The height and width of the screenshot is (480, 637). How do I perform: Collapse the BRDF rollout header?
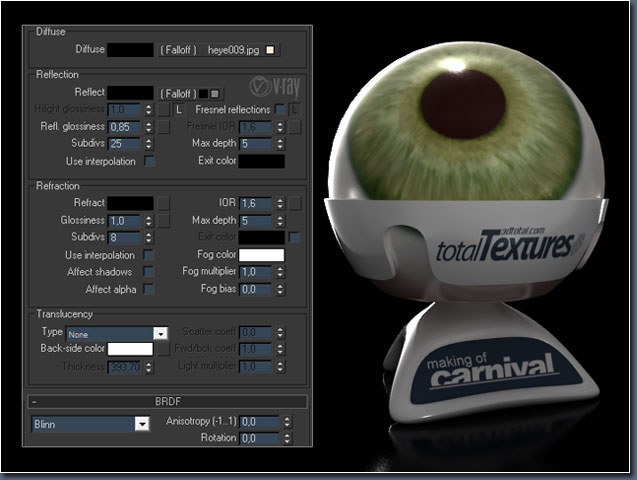pos(167,402)
